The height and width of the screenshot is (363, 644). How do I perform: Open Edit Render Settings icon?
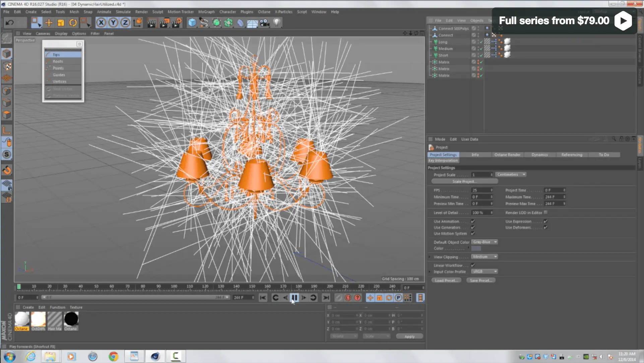coord(177,23)
